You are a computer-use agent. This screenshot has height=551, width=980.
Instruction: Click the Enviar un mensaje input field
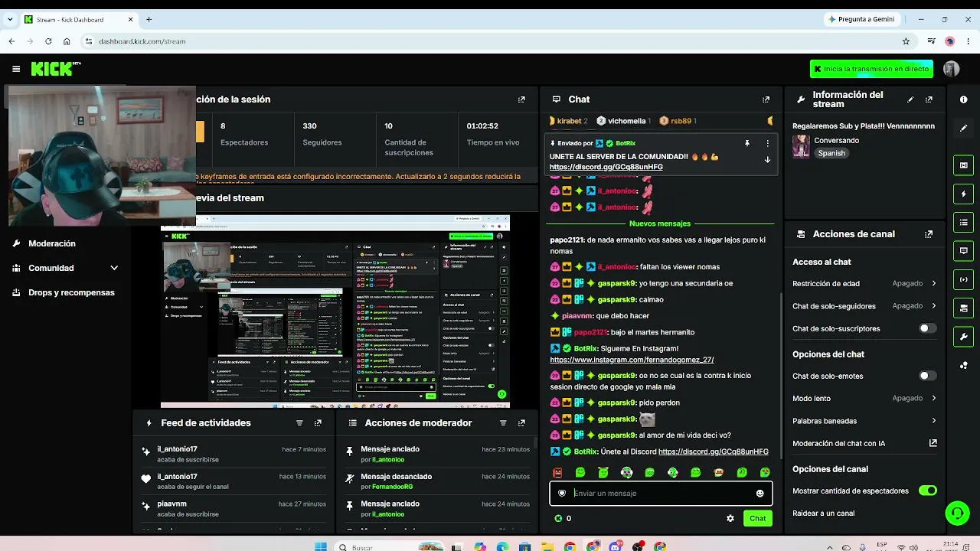click(661, 494)
